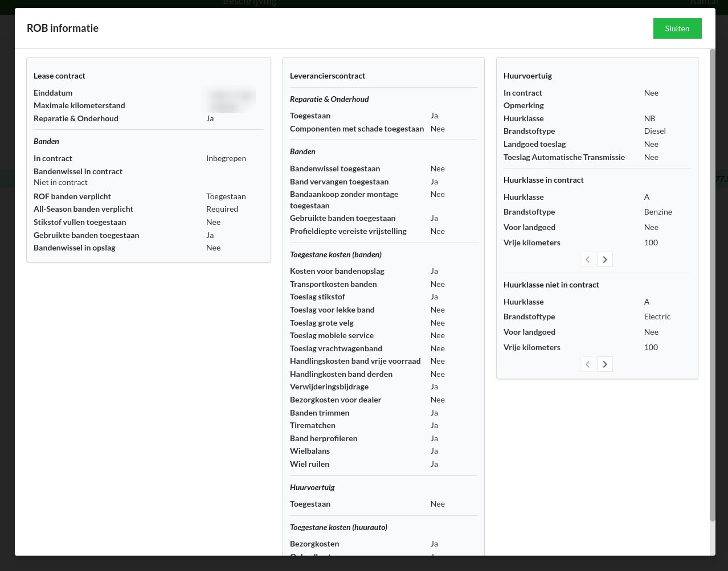Click Kosten voor bandenopslag label
728x571 pixels.
coord(337,271)
